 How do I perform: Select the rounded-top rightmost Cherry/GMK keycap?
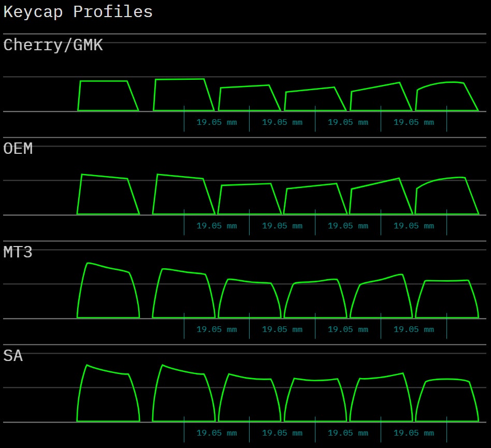[446, 97]
